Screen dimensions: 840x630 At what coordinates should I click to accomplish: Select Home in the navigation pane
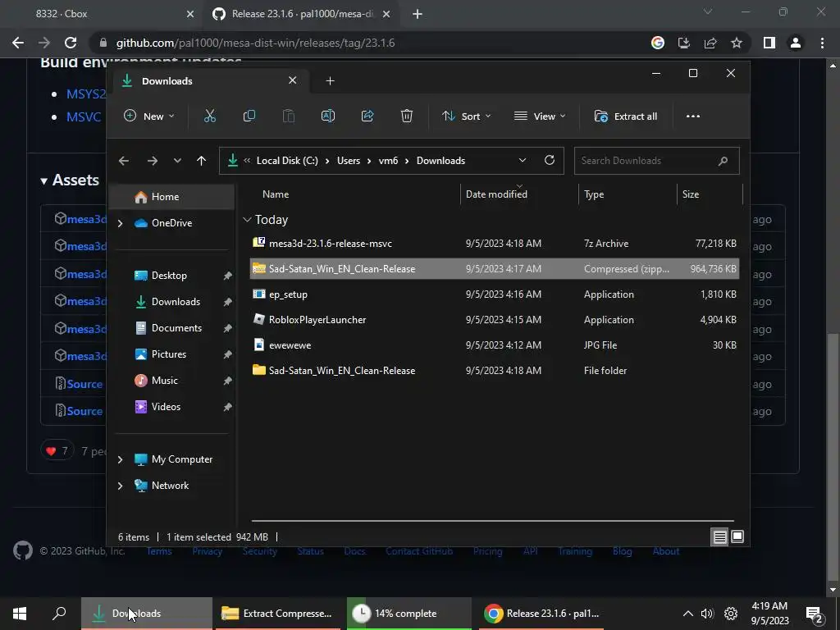171,197
